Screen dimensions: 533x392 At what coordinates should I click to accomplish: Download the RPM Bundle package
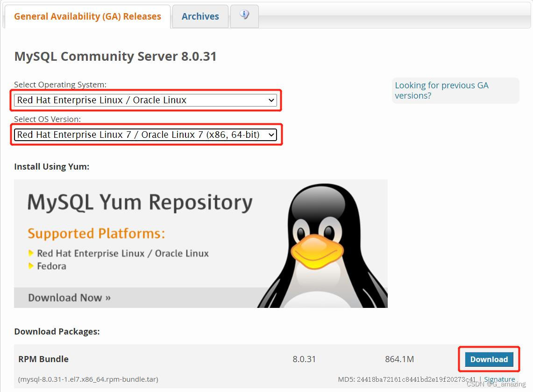click(x=489, y=359)
